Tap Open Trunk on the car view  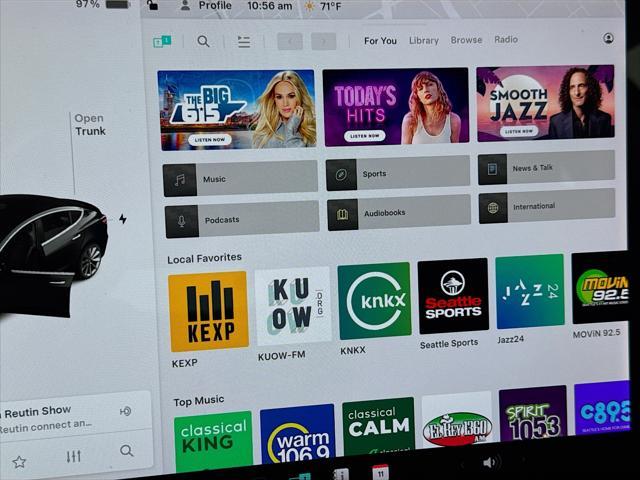click(x=90, y=124)
